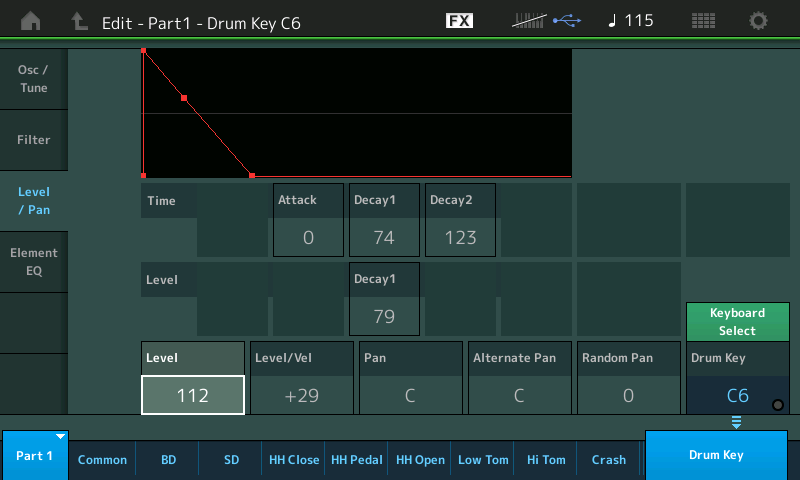This screenshot has width=800, height=480.
Task: Expand the arrows above Drum Key
Action: pyautogui.click(x=737, y=423)
